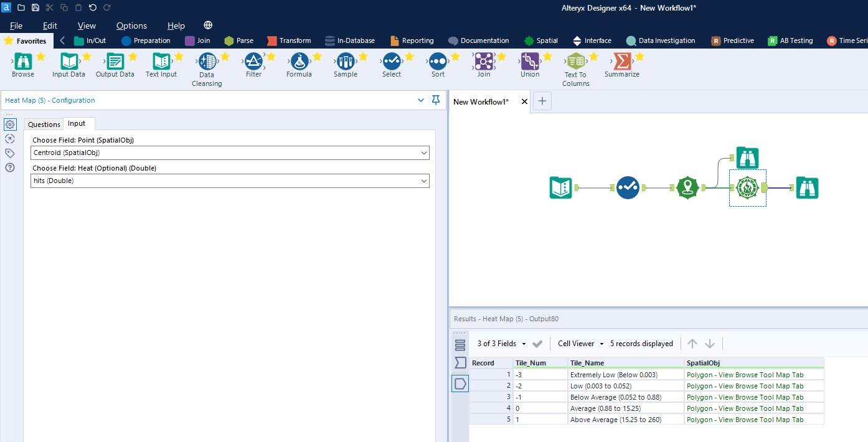Switch to the Questions tab
This screenshot has width=868, height=442.
click(43, 124)
